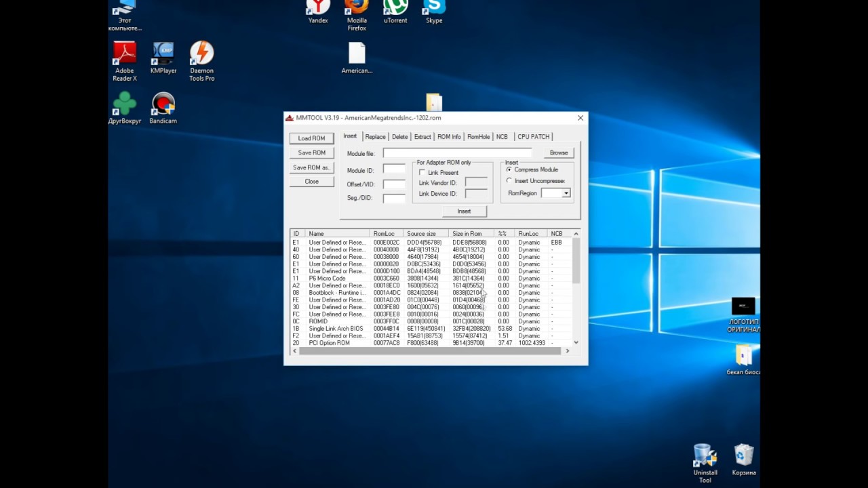This screenshot has width=868, height=488.
Task: Choose the Insert Uncompressed radio option
Action: 509,181
